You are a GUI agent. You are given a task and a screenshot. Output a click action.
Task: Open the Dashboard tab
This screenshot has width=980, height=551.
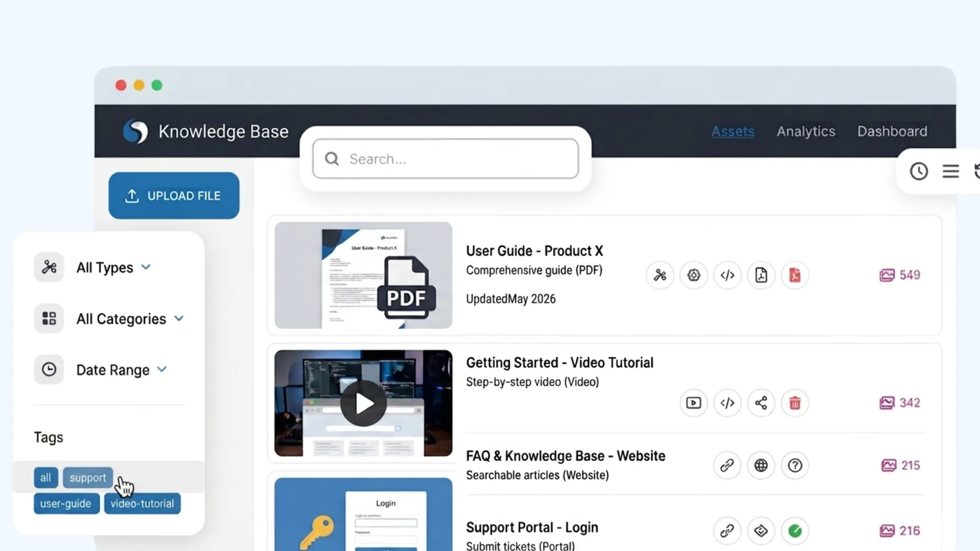click(892, 132)
